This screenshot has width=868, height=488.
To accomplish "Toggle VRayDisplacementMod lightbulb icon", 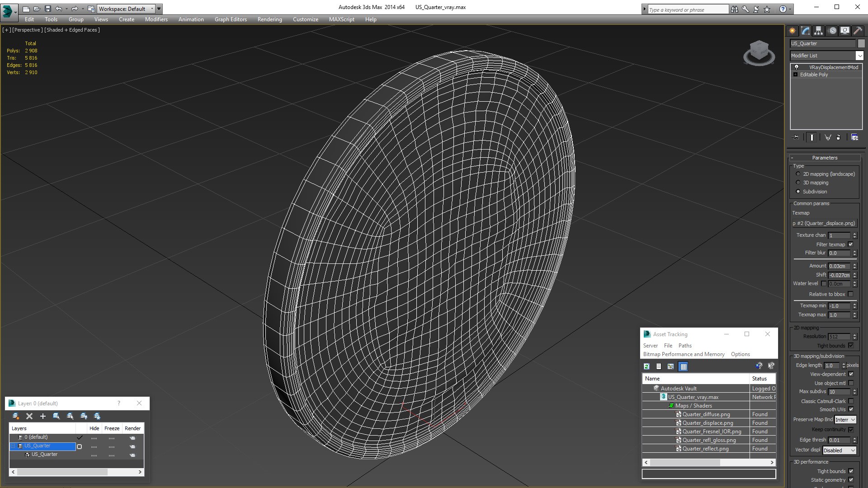I will pyautogui.click(x=797, y=67).
